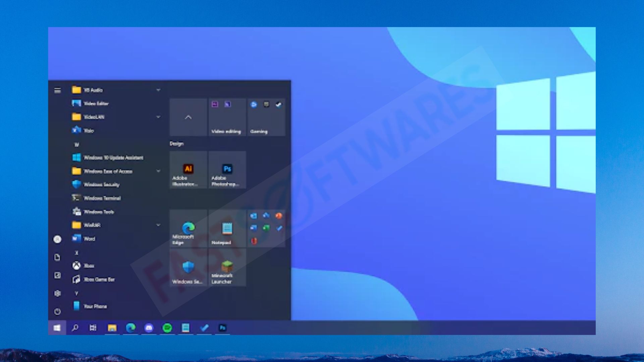Open the Notepad tile

(227, 229)
